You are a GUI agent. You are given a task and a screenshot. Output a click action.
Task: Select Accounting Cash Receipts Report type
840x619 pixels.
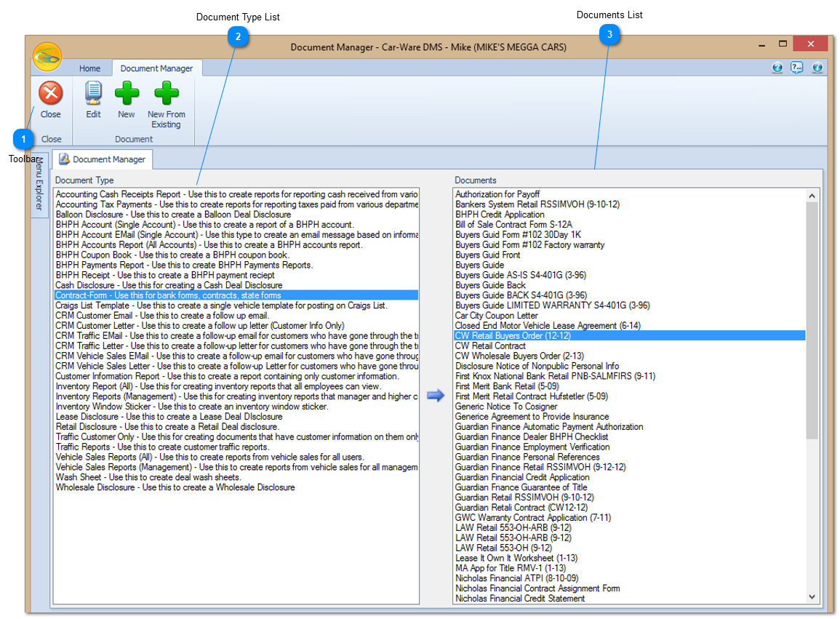point(236,194)
